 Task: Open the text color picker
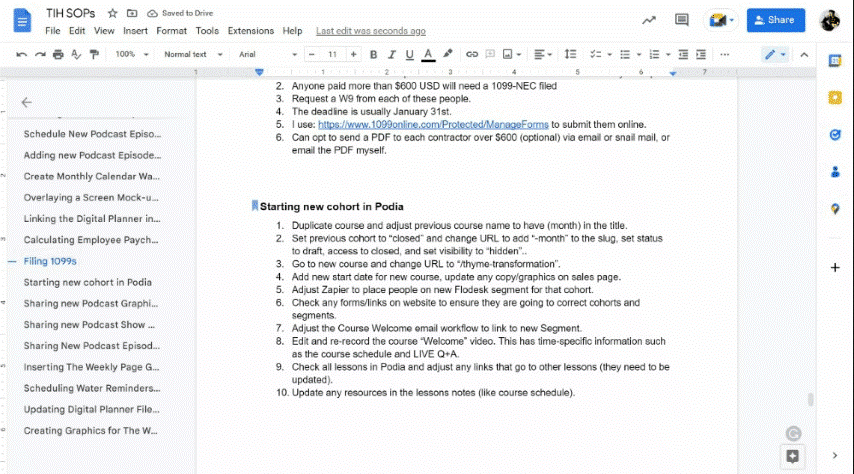pos(428,54)
